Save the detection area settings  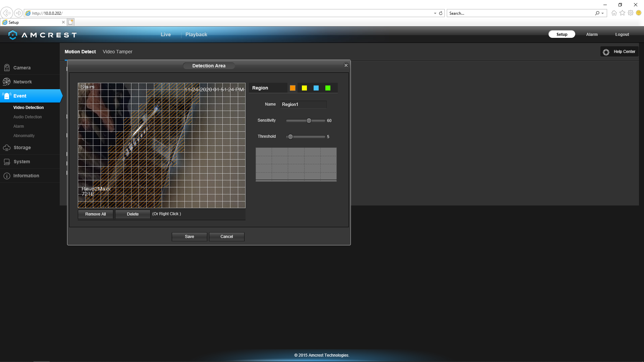(x=190, y=237)
